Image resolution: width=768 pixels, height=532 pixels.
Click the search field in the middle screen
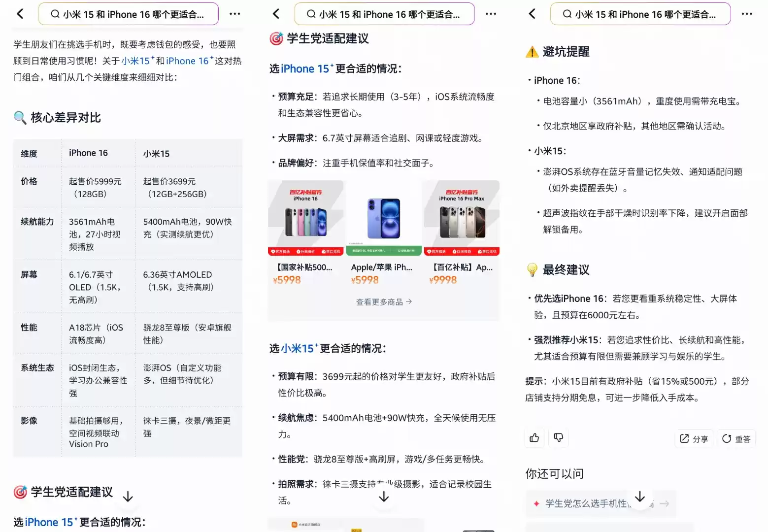[x=384, y=14]
